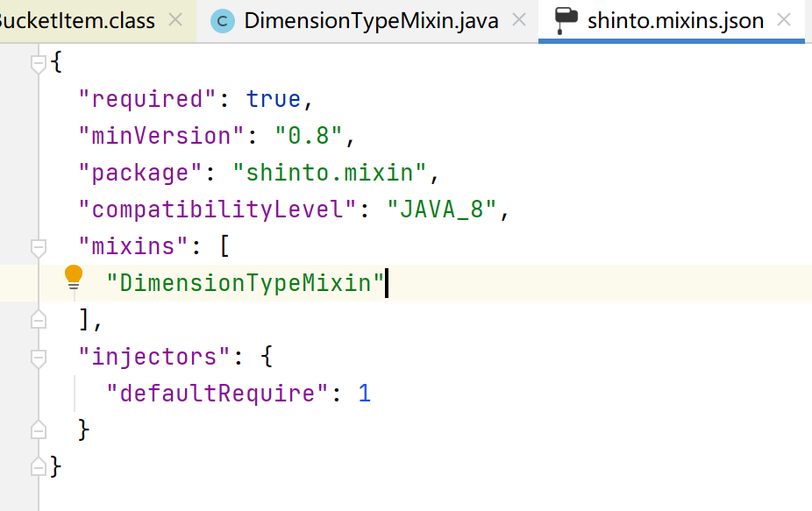
Task: Click the yellow lightbulb intention icon
Action: 74,278
